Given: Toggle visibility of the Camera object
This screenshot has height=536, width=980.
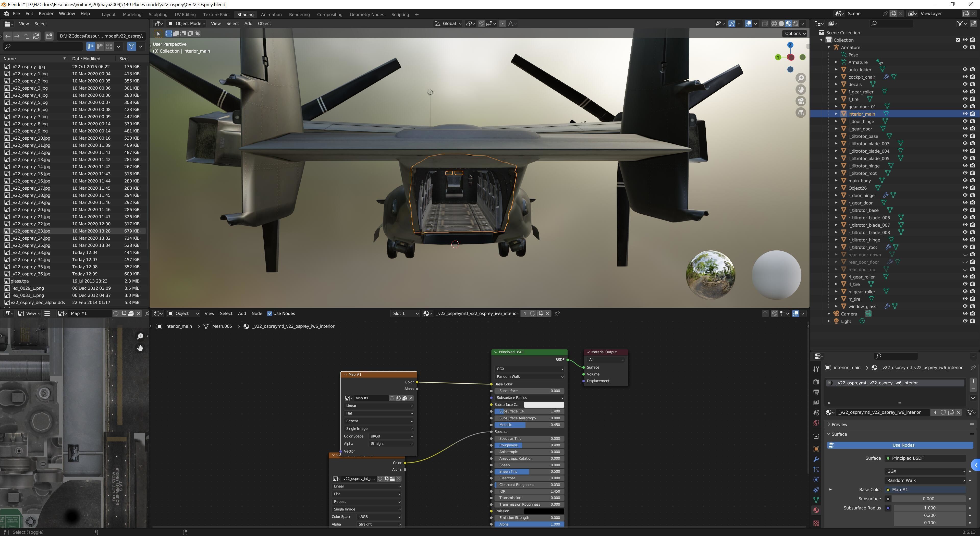Looking at the screenshot, I should click(965, 314).
